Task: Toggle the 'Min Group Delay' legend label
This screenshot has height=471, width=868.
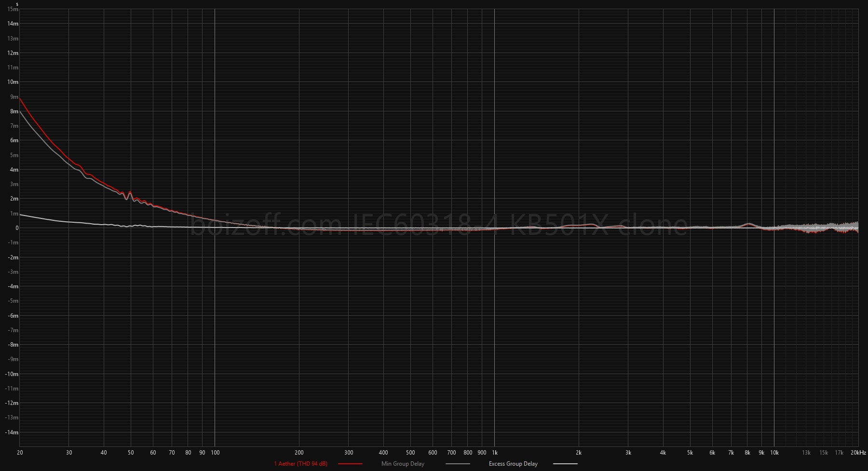Action: pyautogui.click(x=403, y=464)
